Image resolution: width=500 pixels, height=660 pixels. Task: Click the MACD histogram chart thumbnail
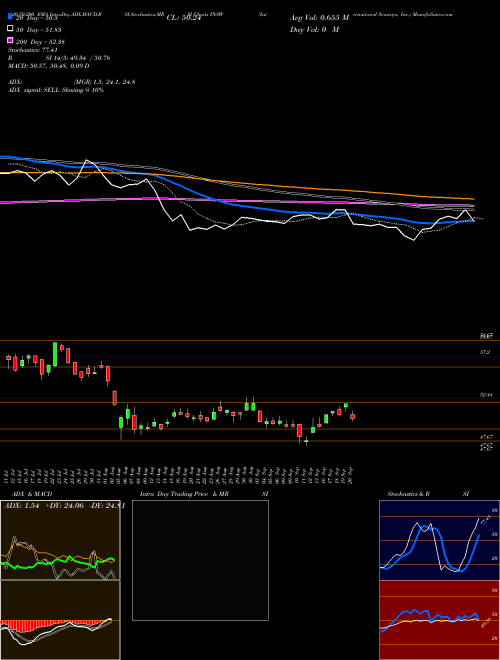point(60,620)
